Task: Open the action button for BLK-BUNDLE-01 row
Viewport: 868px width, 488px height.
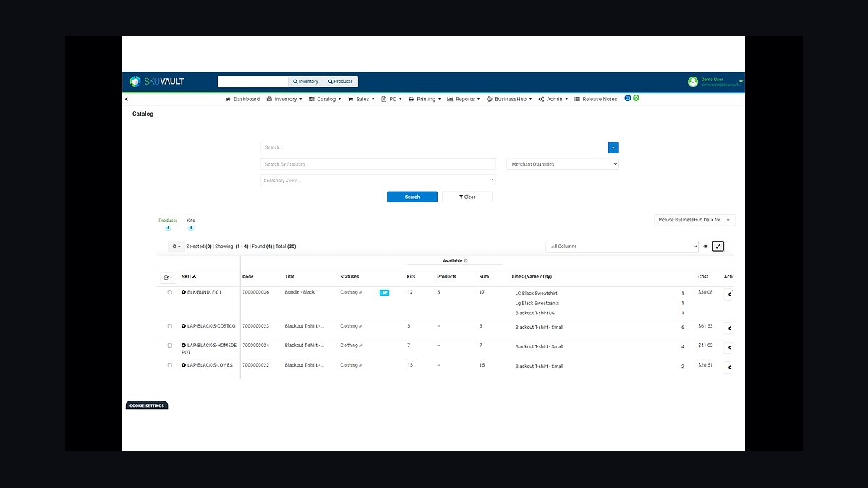Action: tap(729, 294)
